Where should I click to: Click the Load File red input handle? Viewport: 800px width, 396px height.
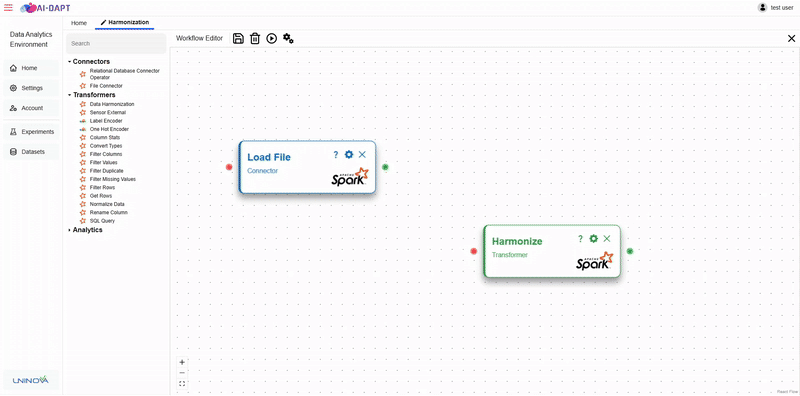229,167
